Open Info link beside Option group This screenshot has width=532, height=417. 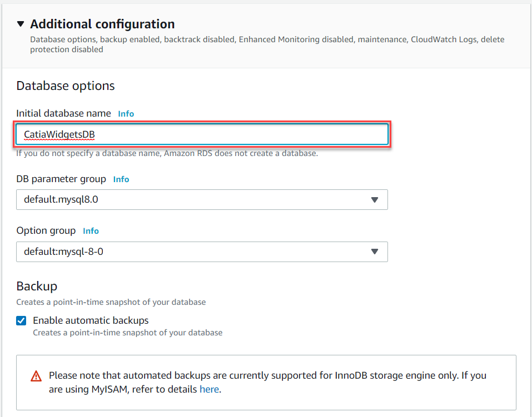pyautogui.click(x=91, y=231)
